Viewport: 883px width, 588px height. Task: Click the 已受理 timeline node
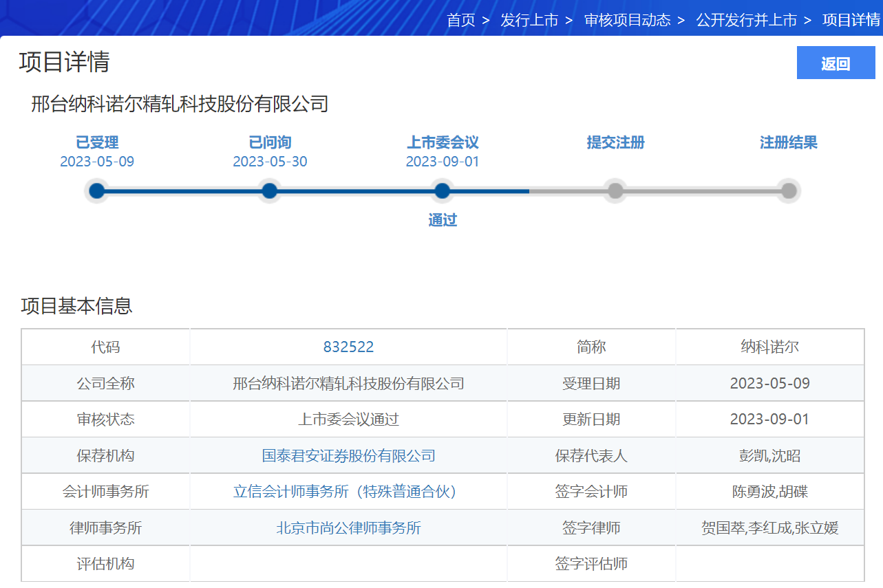click(96, 190)
